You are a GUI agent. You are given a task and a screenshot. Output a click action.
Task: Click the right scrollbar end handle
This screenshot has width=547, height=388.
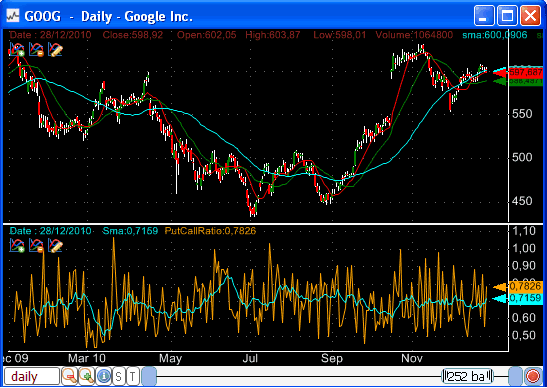(515, 376)
